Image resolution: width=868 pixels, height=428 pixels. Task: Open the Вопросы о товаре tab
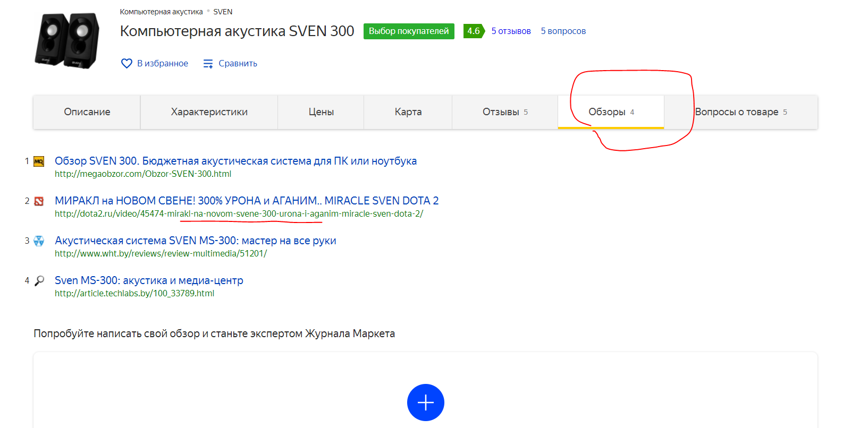tap(740, 112)
